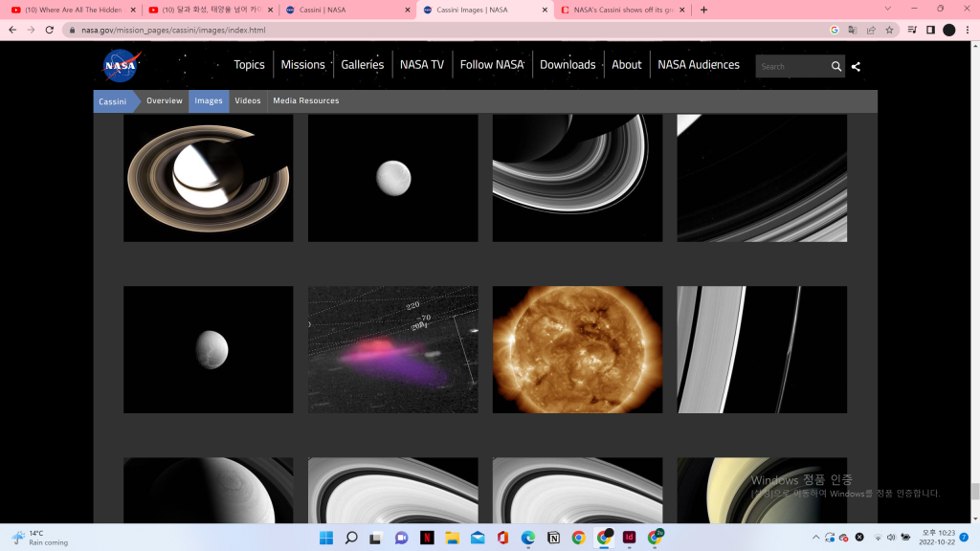Open the Downloads menu
Screen dimensions: 980x551
click(x=568, y=64)
